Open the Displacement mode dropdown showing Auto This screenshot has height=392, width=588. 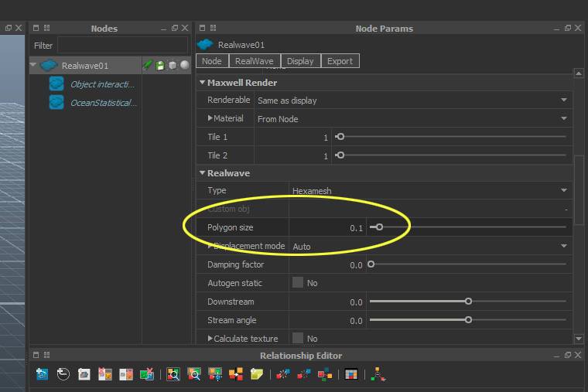point(430,246)
